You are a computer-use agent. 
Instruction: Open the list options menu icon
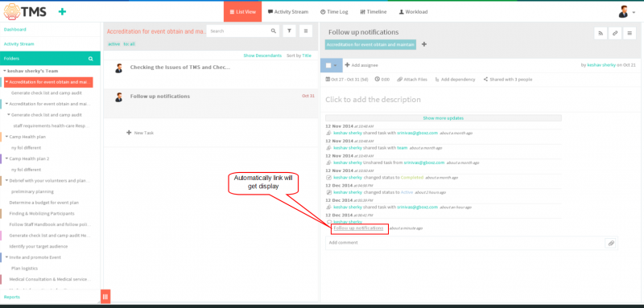(306, 31)
